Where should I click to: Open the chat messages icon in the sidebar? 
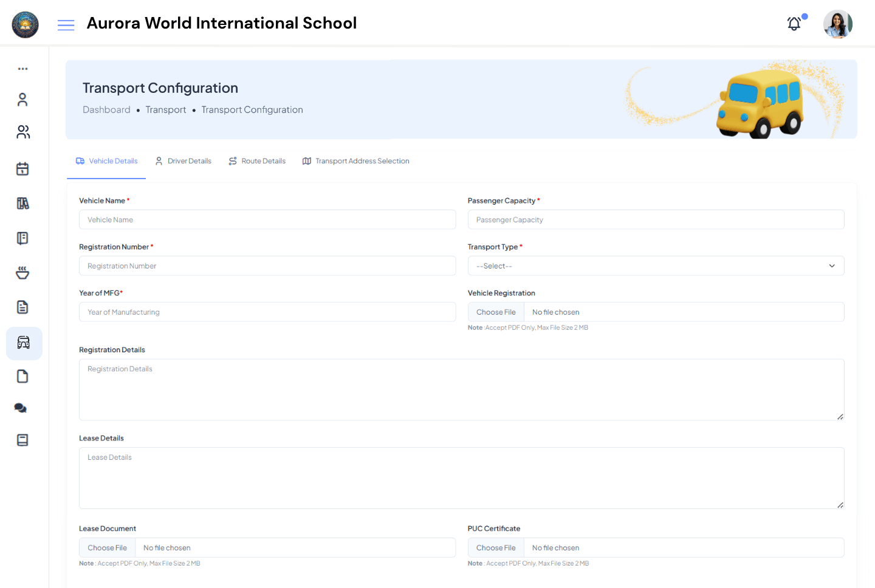tap(20, 408)
